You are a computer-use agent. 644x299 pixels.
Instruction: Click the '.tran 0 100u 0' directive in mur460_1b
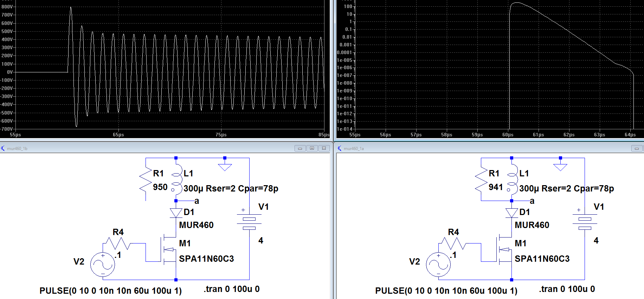pos(232,289)
